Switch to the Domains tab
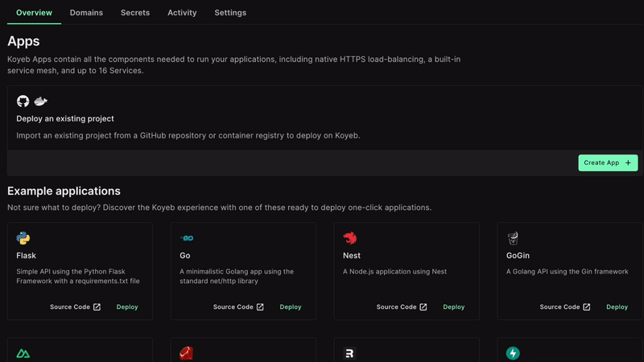 (x=86, y=13)
